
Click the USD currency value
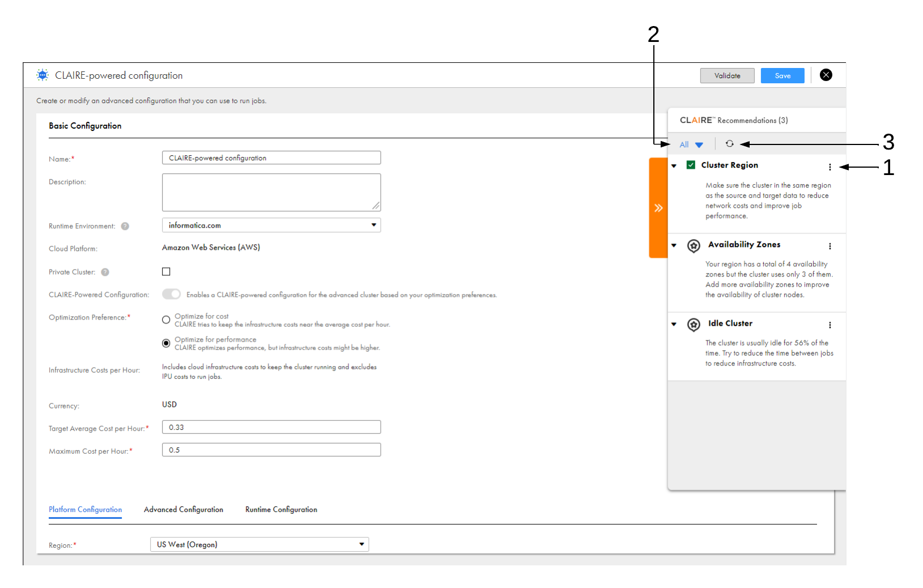[169, 404]
